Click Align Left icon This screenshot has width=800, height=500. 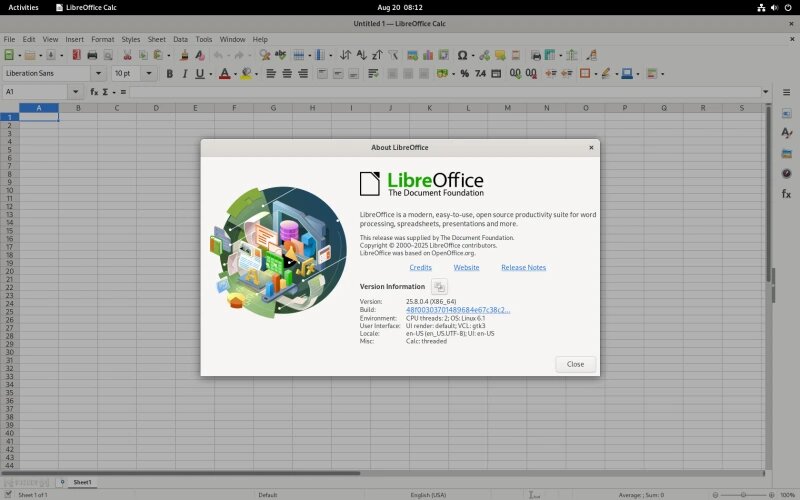[x=271, y=73]
